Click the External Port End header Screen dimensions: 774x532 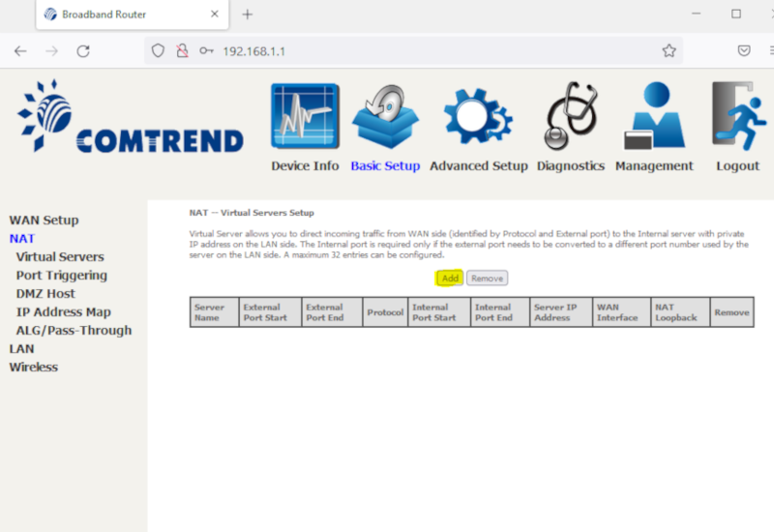click(332, 312)
